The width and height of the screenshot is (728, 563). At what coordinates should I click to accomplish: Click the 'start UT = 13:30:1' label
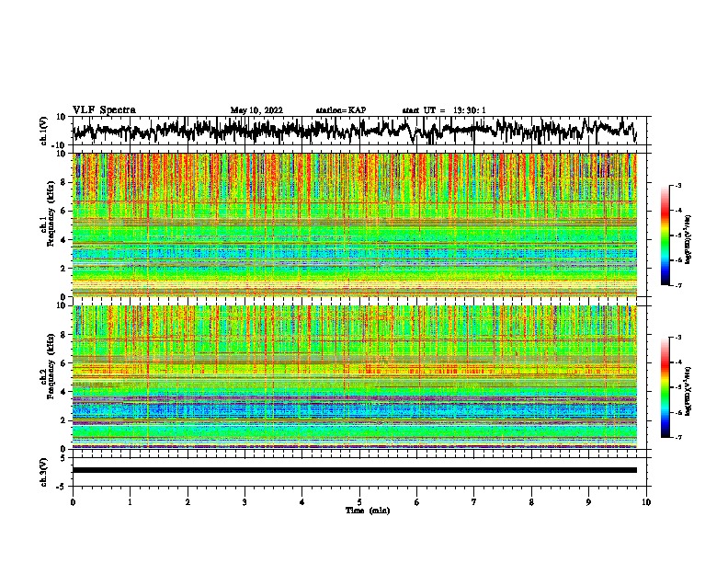point(444,110)
